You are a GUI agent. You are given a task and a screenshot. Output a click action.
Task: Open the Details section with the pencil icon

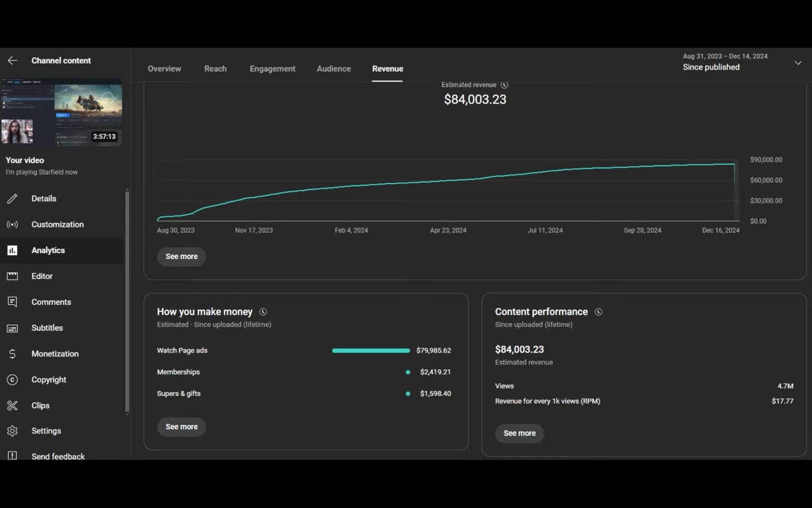click(12, 198)
